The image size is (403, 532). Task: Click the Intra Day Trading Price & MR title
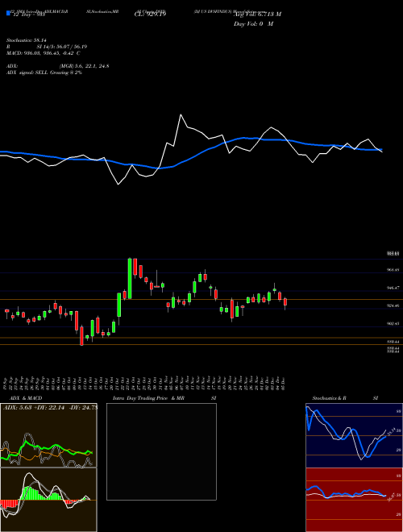148,398
